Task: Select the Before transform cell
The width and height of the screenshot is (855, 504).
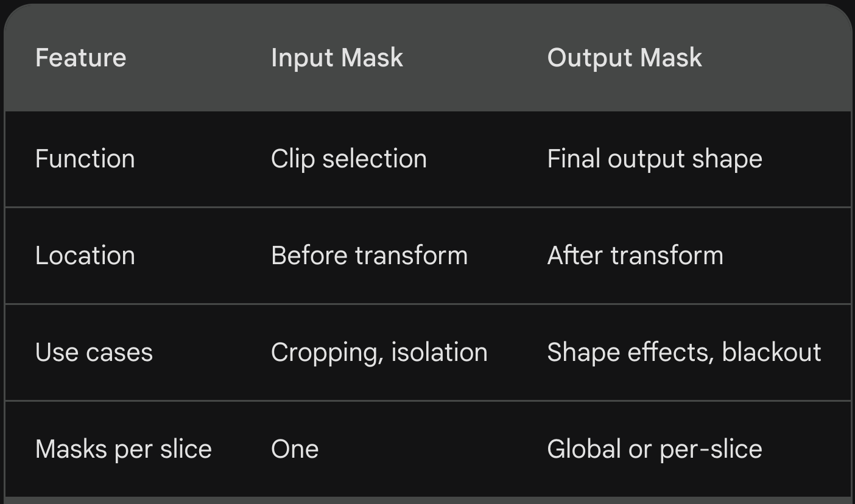Action: (x=369, y=256)
